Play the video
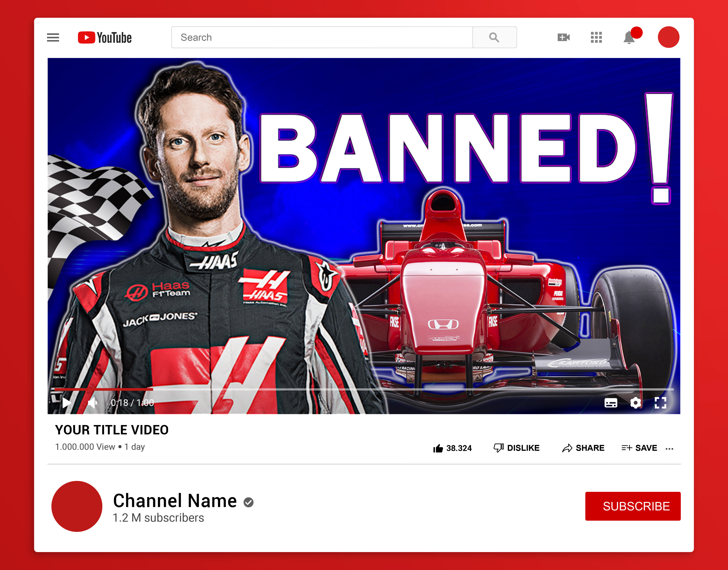This screenshot has height=570, width=728. coord(66,403)
